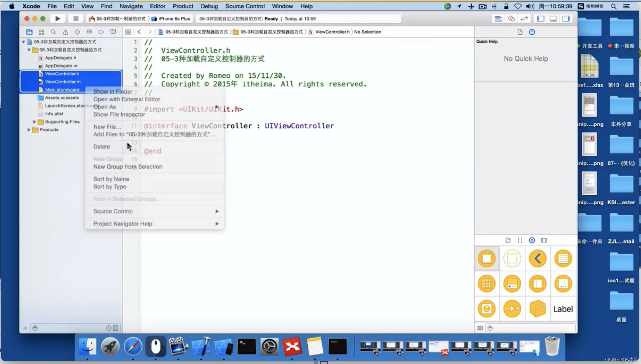The image size is (641, 364).
Task: Click Add Files to project option
Action: (155, 134)
